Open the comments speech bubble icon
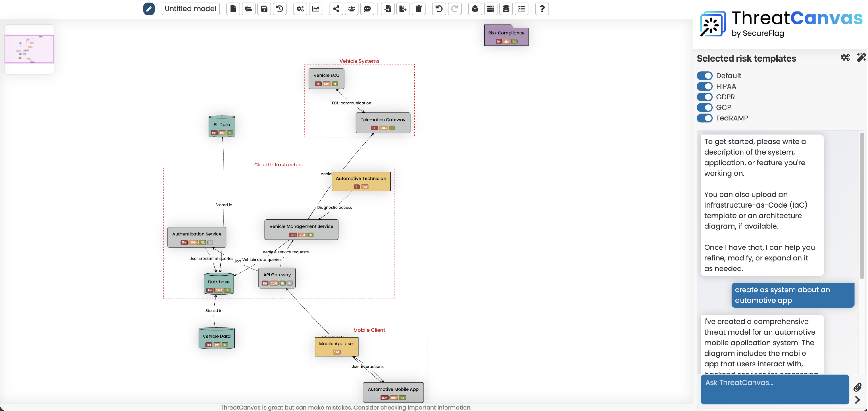This screenshot has height=411, width=868. [367, 9]
